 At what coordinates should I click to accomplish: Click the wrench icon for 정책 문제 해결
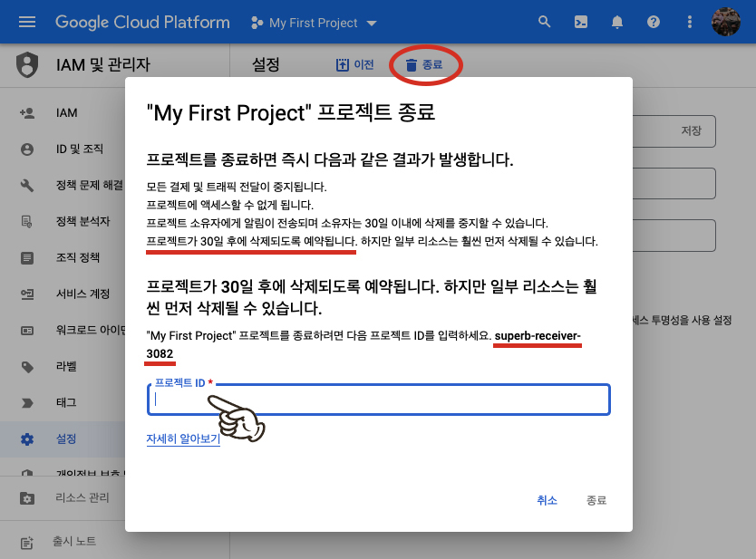click(x=27, y=186)
